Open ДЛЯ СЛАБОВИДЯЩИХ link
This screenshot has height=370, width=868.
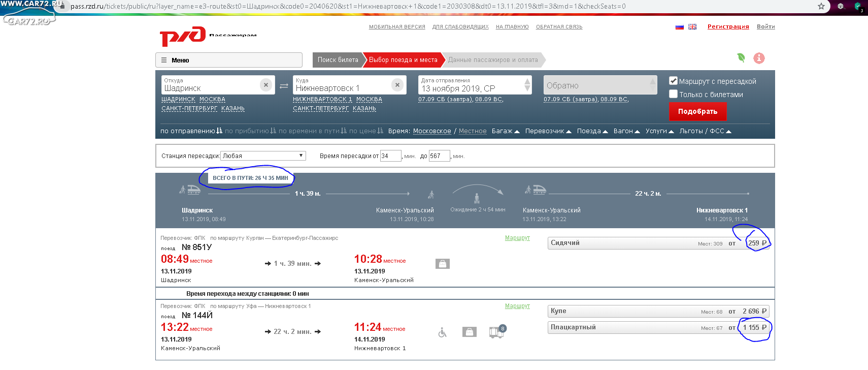pyautogui.click(x=460, y=27)
